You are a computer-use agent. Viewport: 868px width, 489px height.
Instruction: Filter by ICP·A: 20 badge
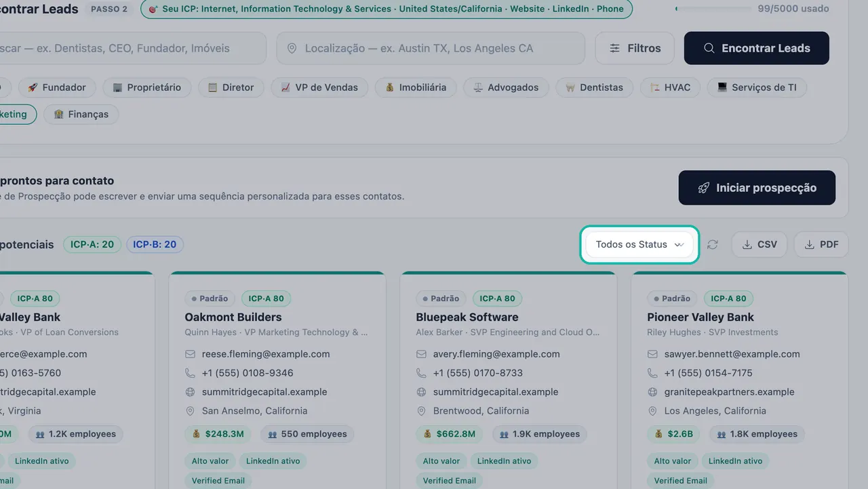click(92, 245)
